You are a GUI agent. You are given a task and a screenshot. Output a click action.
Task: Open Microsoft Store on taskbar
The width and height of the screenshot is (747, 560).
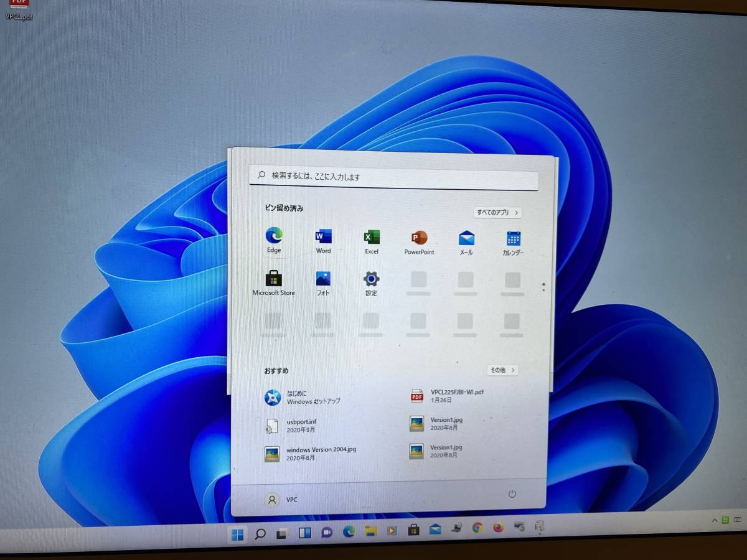pos(413,530)
